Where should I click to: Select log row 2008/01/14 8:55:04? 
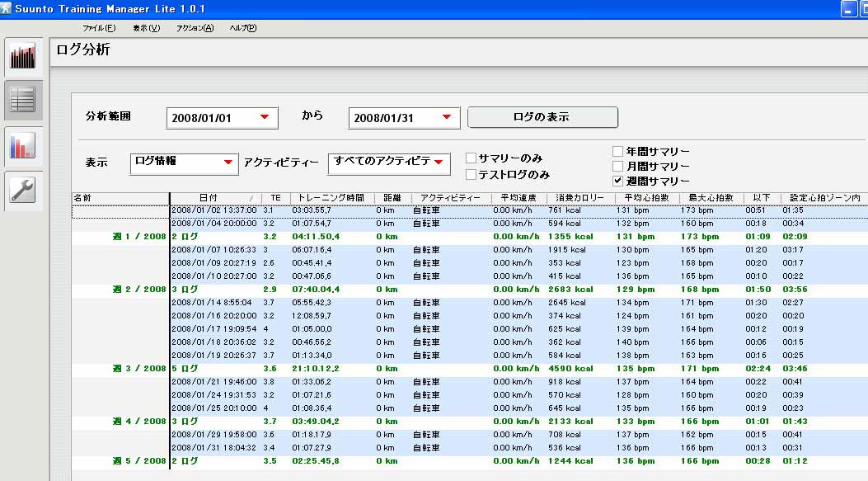[x=469, y=303]
